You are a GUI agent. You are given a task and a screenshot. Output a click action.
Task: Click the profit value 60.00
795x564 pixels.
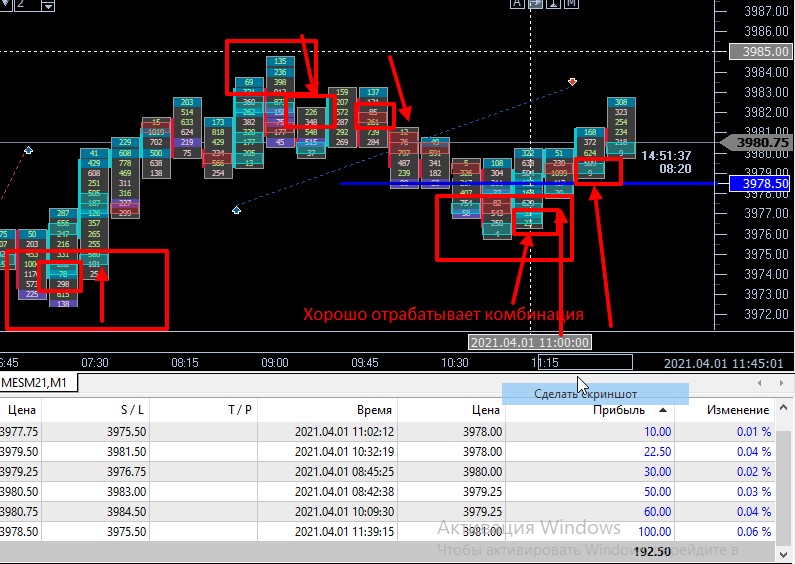click(x=657, y=512)
